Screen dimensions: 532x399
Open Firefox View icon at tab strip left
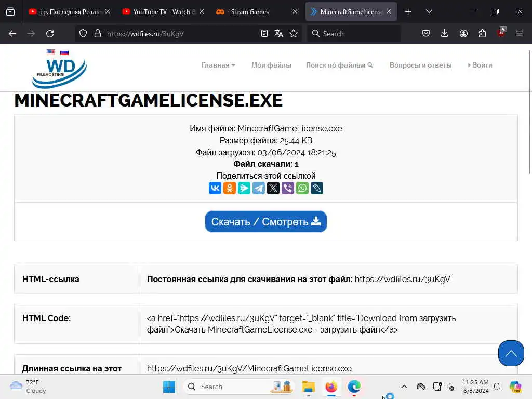(x=10, y=12)
